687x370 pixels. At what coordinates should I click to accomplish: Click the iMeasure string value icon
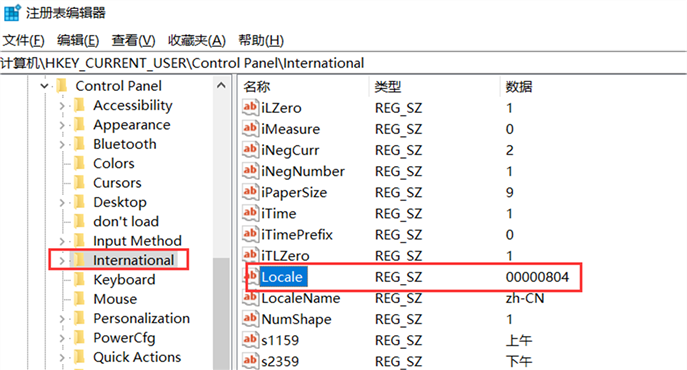pos(250,128)
